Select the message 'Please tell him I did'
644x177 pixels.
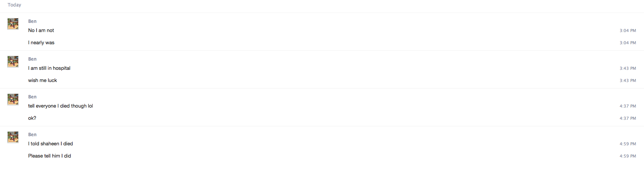49,156
